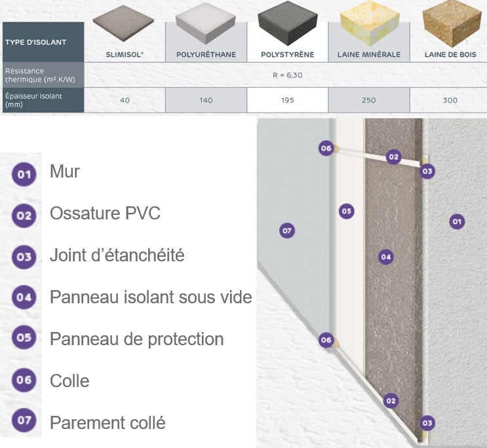
Task: Select the 06 badge beside "Colle"
Action: coord(24,381)
